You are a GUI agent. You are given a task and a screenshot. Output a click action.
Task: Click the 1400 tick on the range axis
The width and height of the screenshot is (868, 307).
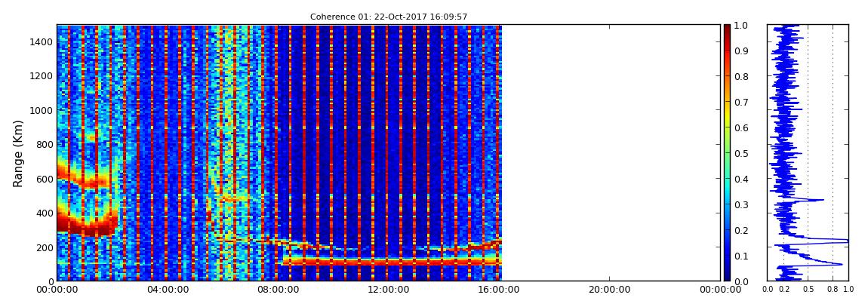point(41,42)
